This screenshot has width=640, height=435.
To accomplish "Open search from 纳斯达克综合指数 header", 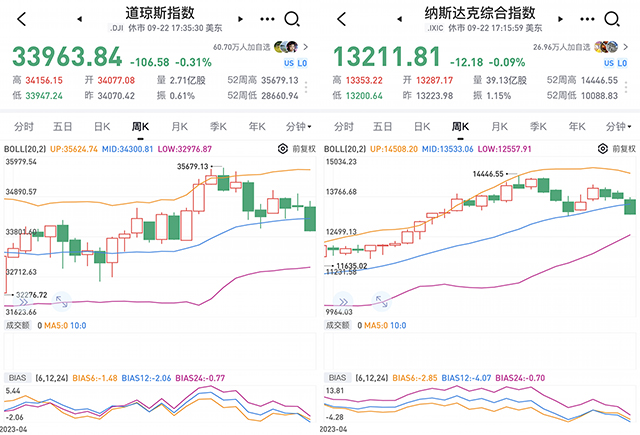I will [x=612, y=19].
